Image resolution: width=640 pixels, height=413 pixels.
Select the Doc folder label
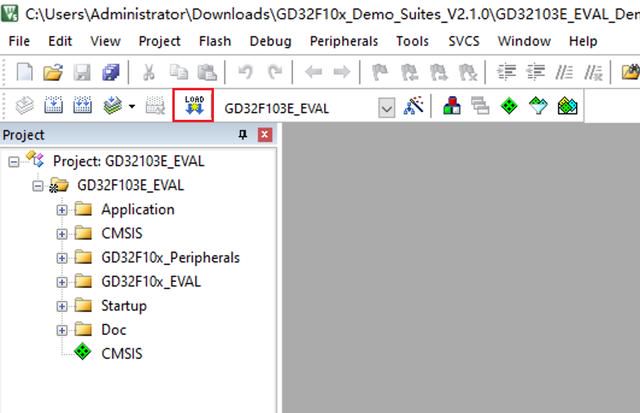pyautogui.click(x=113, y=330)
